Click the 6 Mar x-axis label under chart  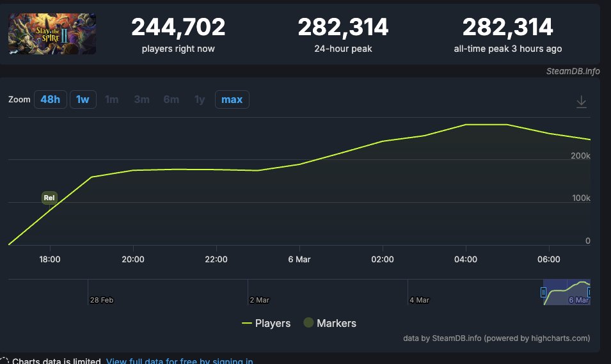pos(299,259)
